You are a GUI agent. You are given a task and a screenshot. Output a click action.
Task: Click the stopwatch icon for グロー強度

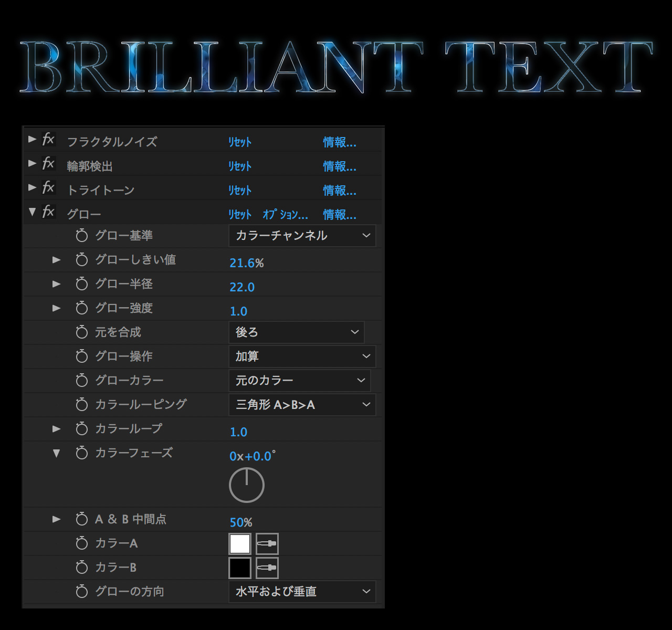point(81,308)
